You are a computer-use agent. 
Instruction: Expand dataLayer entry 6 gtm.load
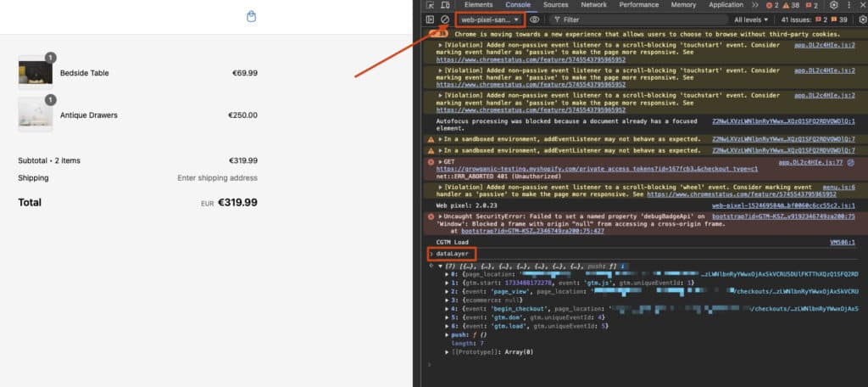(448, 326)
